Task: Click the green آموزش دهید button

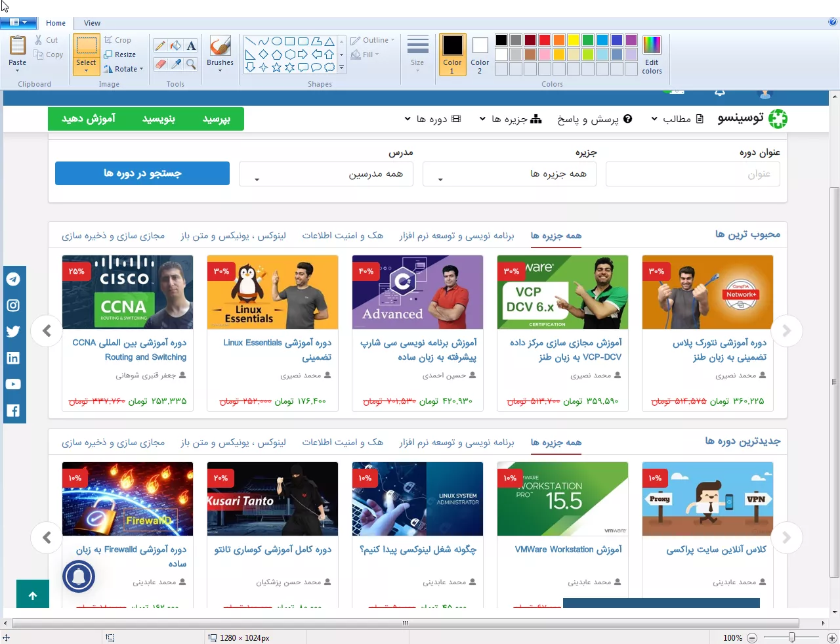Action: pos(89,119)
